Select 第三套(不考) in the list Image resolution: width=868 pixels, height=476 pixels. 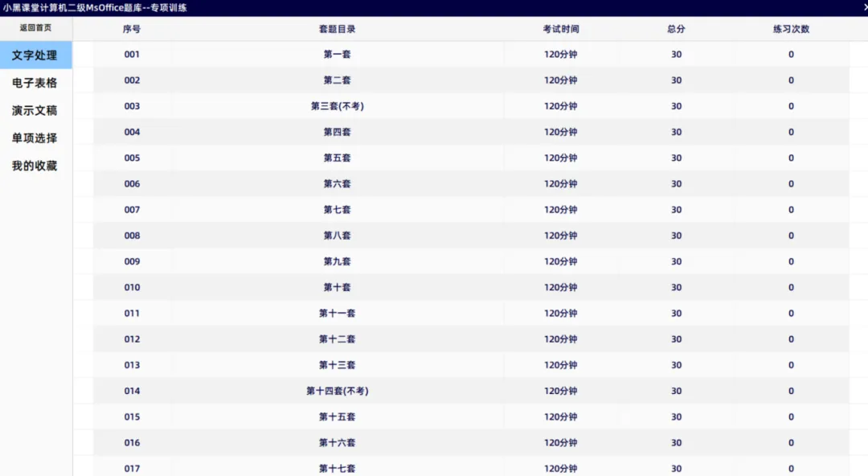tap(337, 106)
